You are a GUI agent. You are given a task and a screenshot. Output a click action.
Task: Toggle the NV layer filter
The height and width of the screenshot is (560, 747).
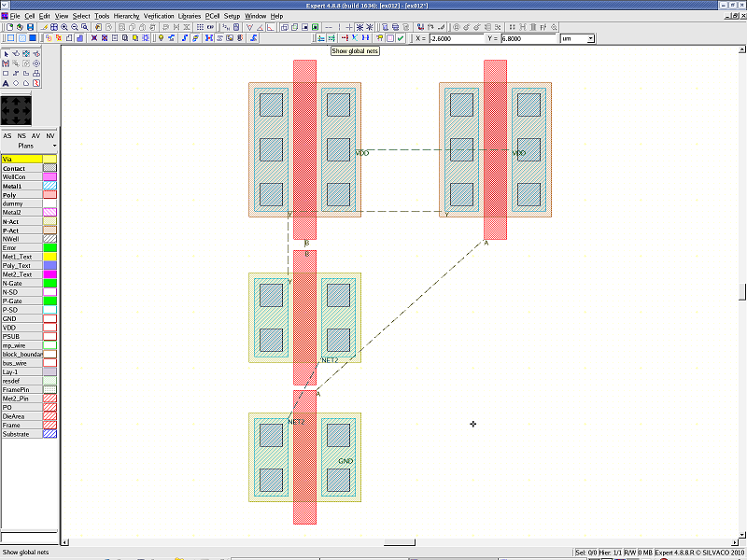click(x=50, y=136)
